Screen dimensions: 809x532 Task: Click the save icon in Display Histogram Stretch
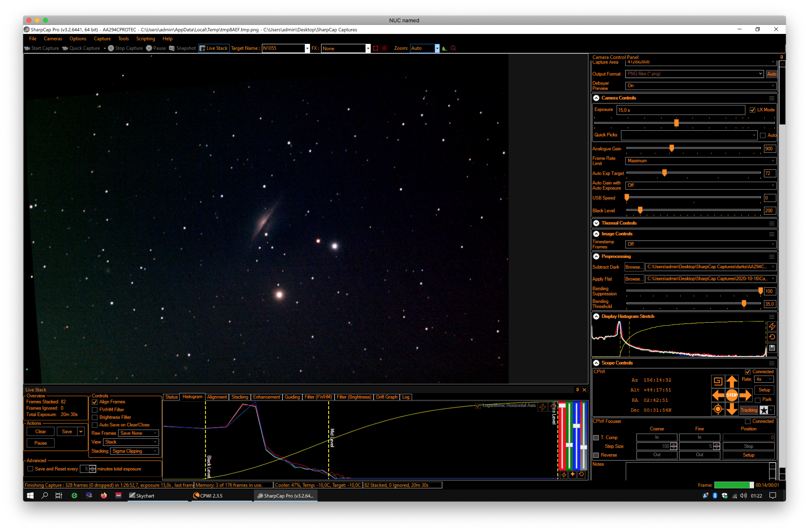[772, 348]
